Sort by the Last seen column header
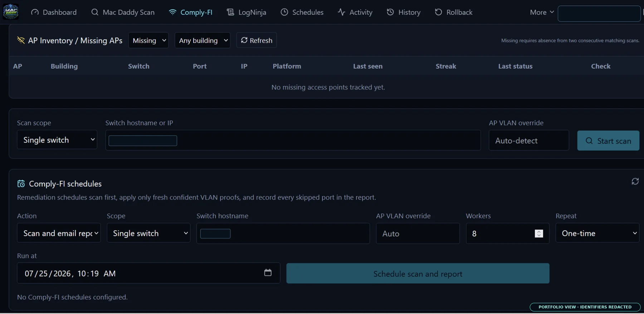Screen dimensions: 644x314 pos(368,66)
